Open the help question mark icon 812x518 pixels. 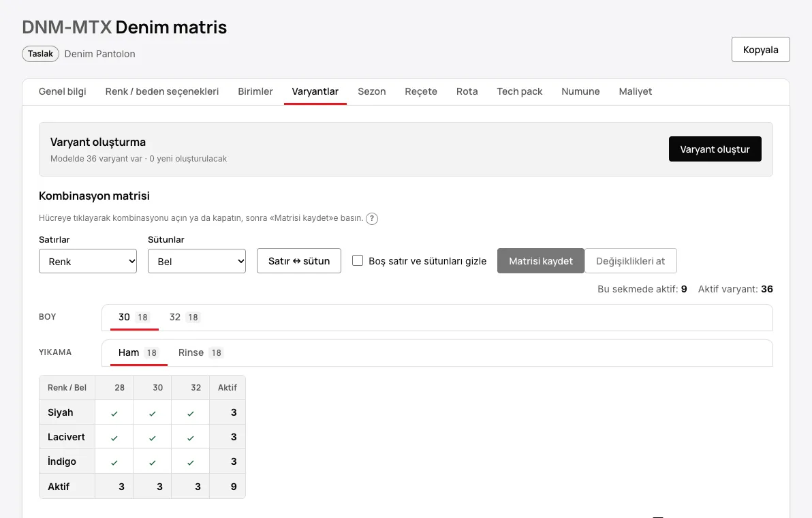coord(372,219)
